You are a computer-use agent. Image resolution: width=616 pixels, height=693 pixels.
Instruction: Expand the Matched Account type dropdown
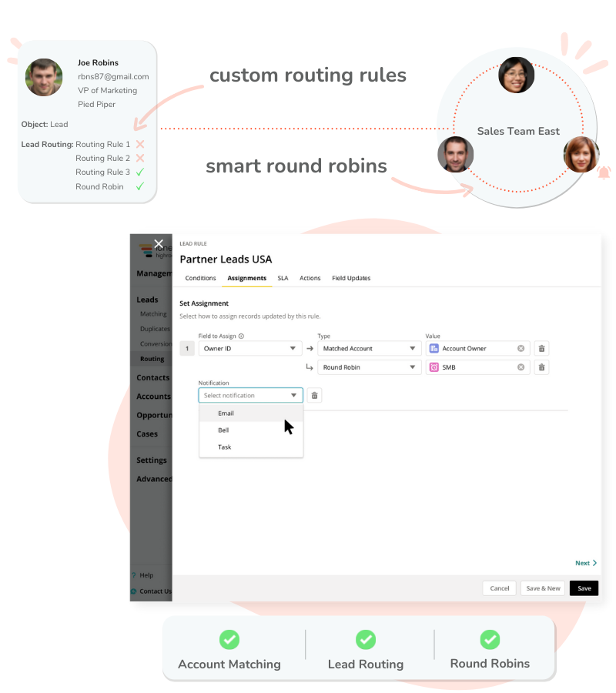pos(368,348)
